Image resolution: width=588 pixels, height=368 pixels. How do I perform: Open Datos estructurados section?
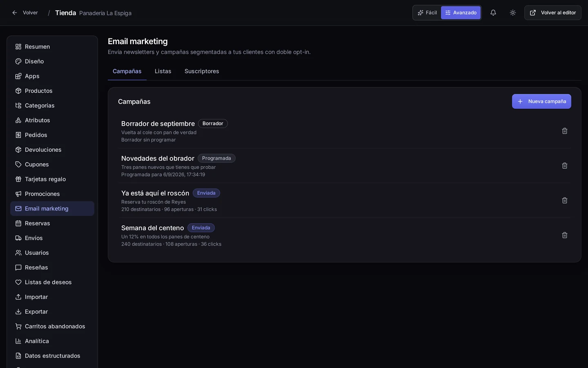click(x=52, y=356)
